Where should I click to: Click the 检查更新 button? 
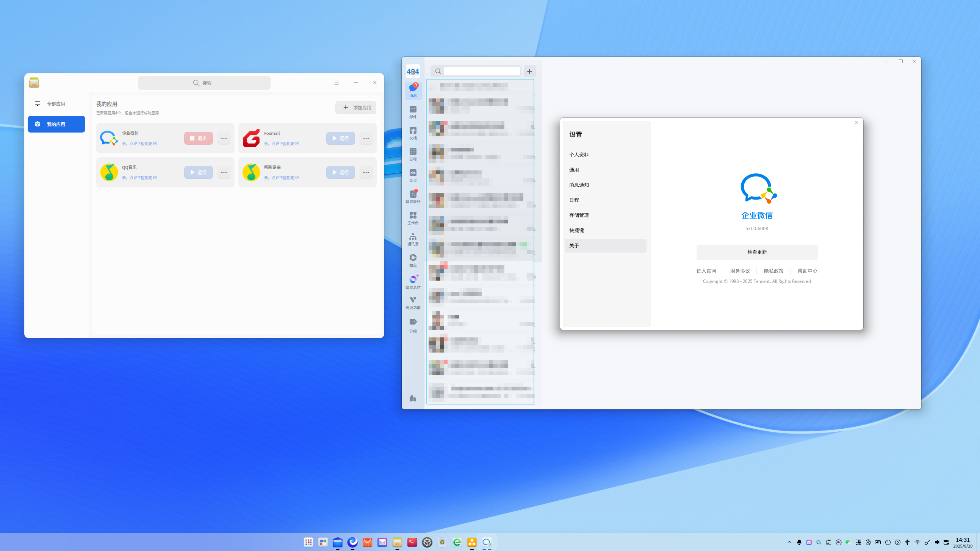757,252
